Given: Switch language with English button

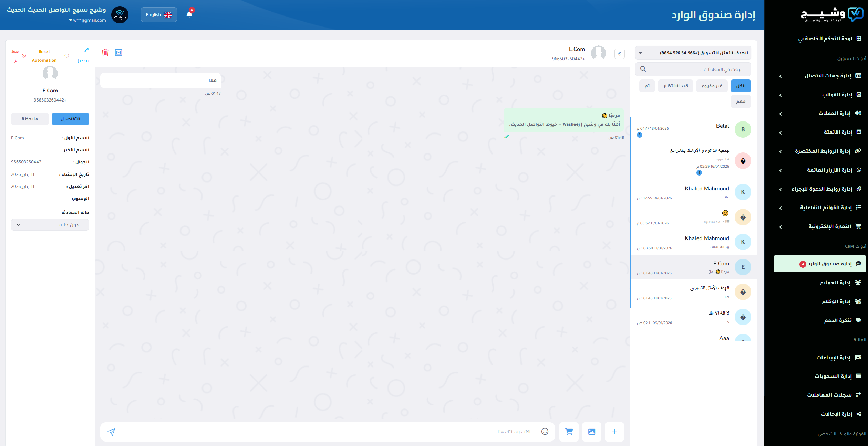Looking at the screenshot, I should [x=159, y=15].
